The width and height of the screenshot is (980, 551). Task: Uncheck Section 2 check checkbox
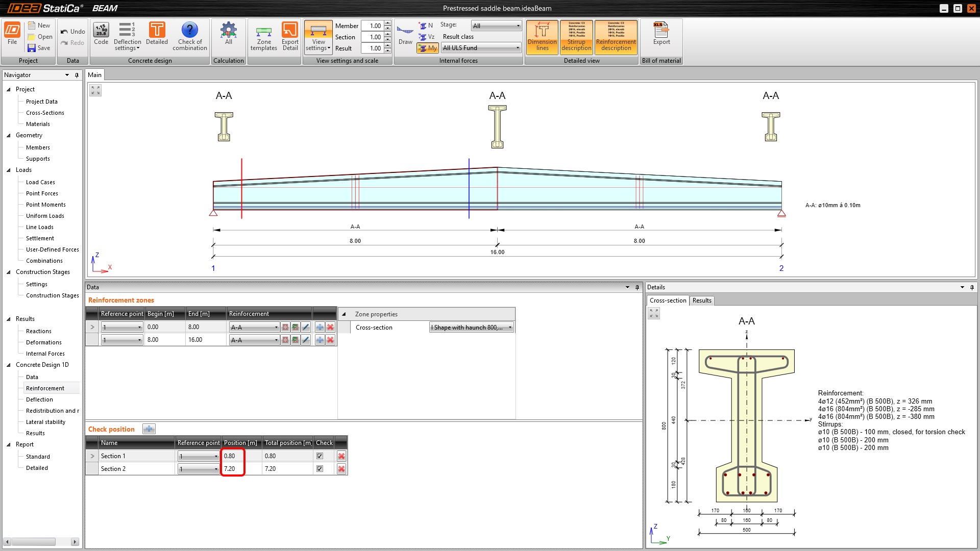coord(320,469)
